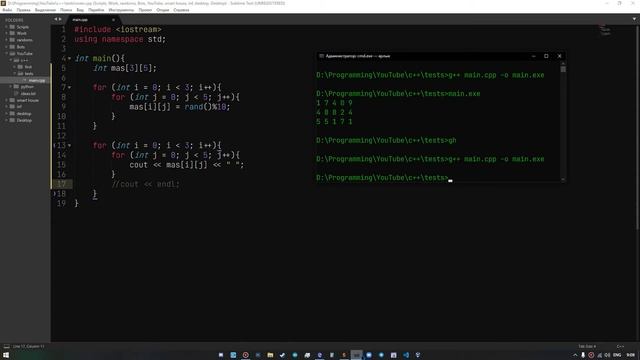Maximize the terminal window
Screen dimensions: 640x360
point(546,56)
